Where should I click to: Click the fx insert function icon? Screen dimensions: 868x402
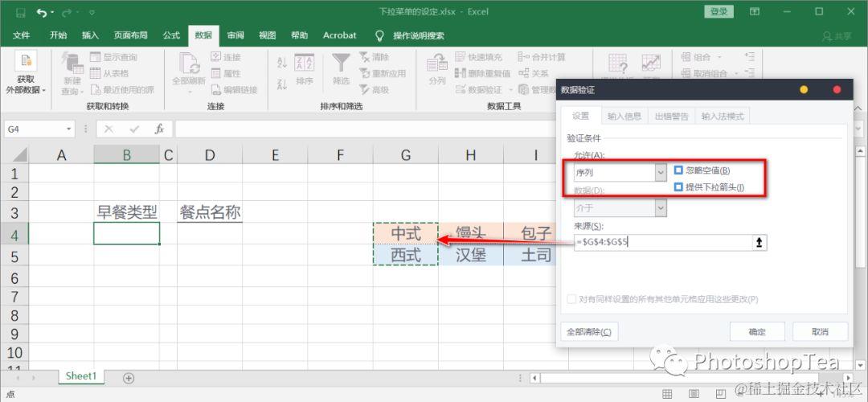(x=159, y=129)
